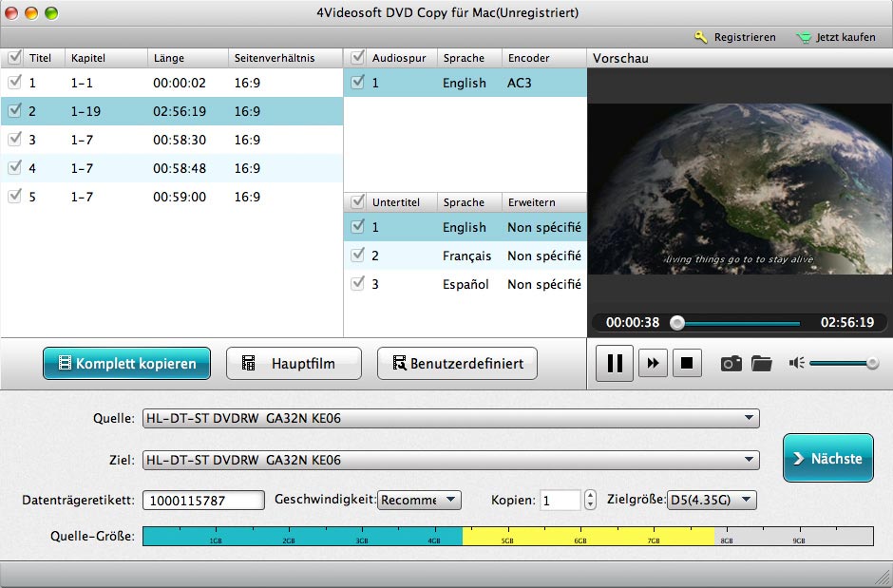Uncheck the checkbox for title 3
Image resolution: width=893 pixels, height=588 pixels.
tap(14, 140)
